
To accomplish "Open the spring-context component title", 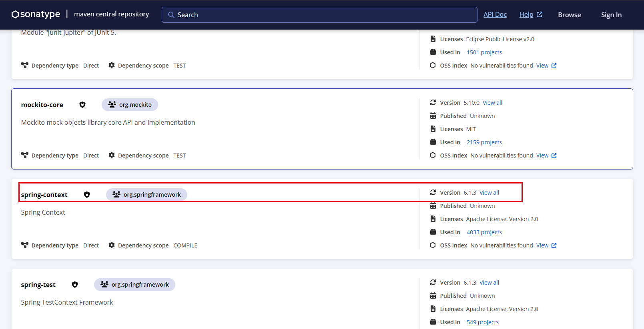I will coord(44,195).
